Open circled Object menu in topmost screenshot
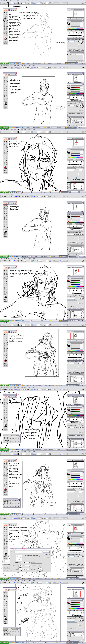 point(8,1)
